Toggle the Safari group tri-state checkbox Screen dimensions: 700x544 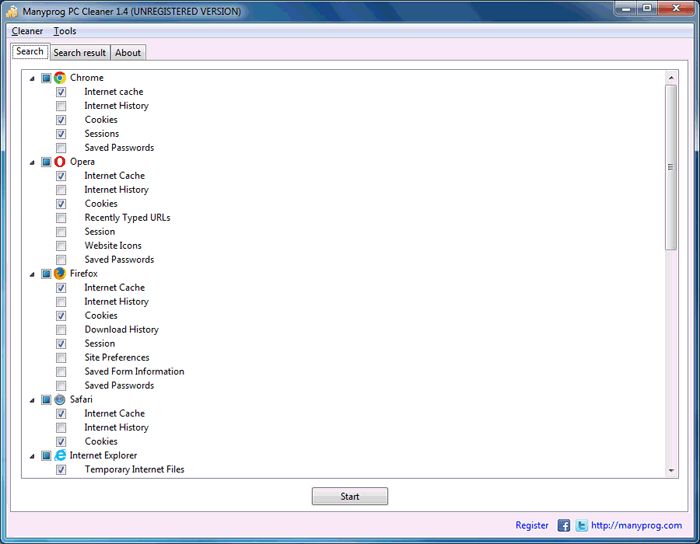46,400
